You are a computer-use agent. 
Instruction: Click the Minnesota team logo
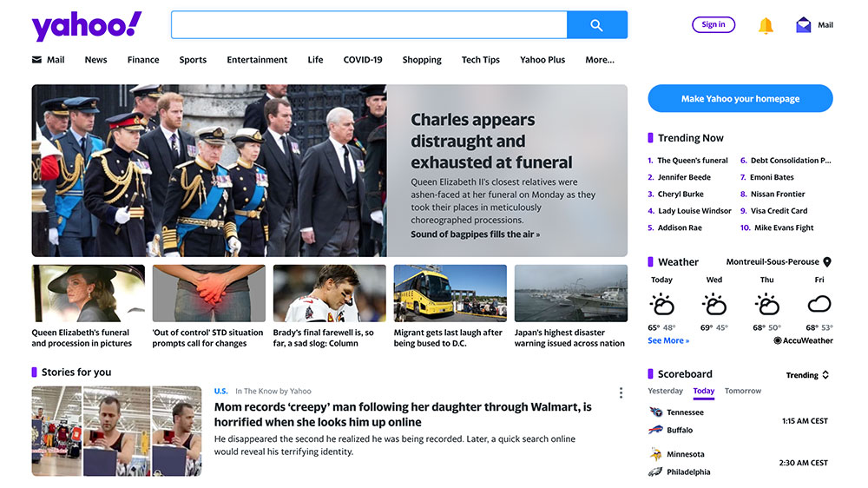pos(655,454)
